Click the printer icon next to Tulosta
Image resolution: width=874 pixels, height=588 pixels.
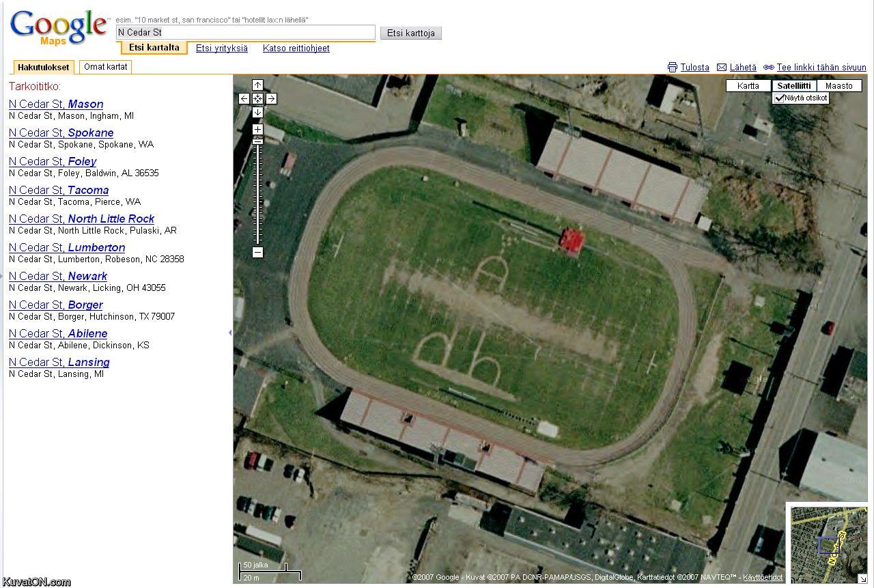pyautogui.click(x=673, y=68)
